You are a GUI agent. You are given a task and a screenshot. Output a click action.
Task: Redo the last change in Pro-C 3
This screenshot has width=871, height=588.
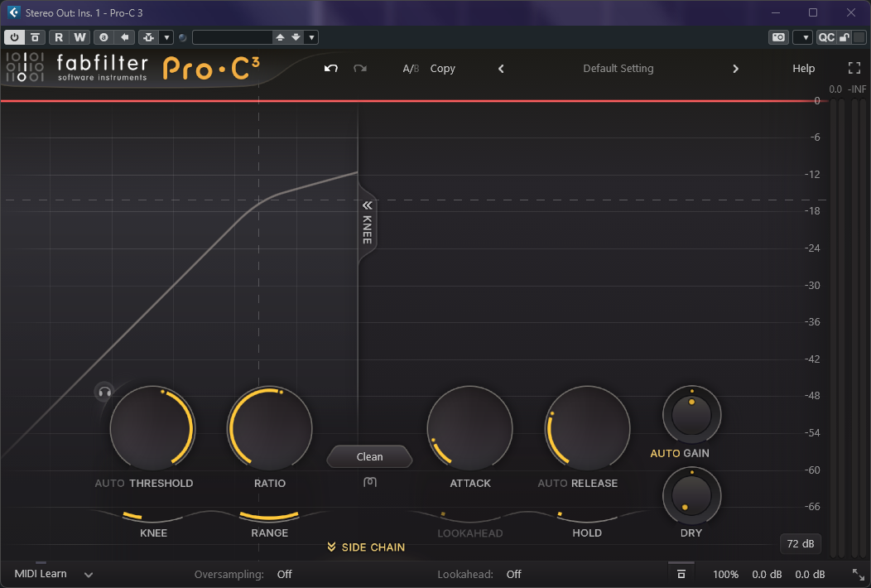(x=359, y=69)
